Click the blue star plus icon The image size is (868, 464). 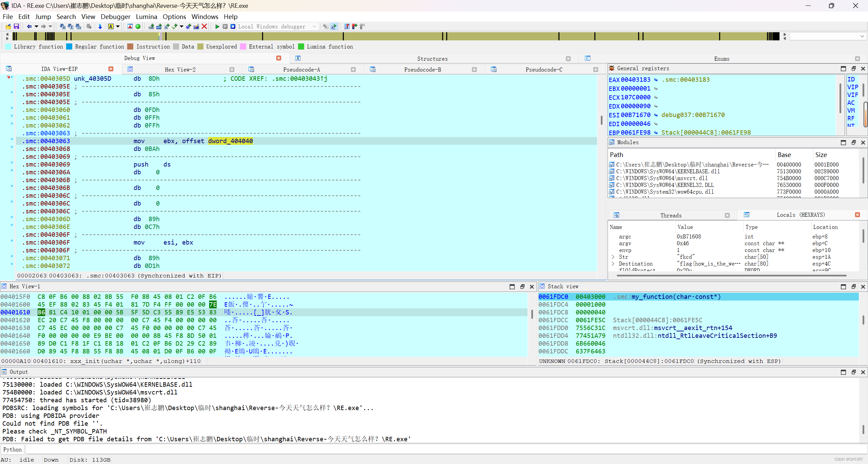pyautogui.click(x=189, y=26)
